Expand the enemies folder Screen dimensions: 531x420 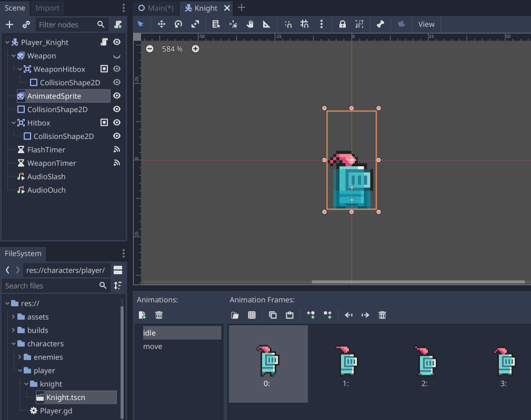20,357
